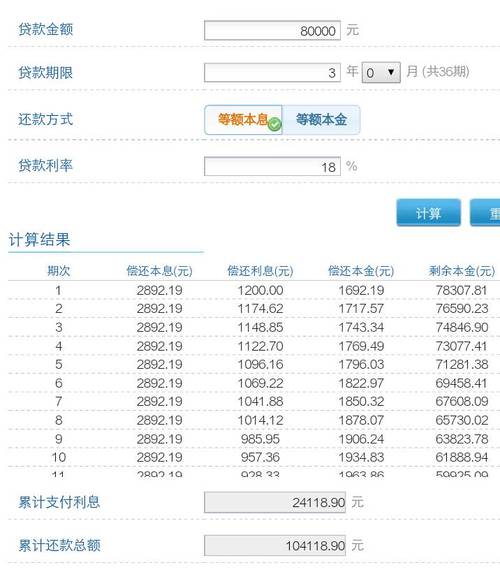Viewport: 500px width, 572px height.
Task: Click the 计算结果 section heading
Action: point(39,240)
